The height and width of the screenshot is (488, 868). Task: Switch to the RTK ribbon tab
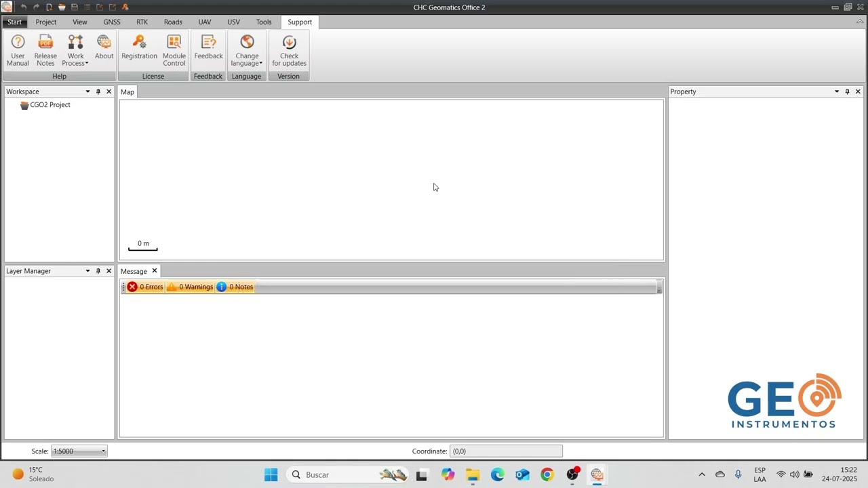pos(142,22)
